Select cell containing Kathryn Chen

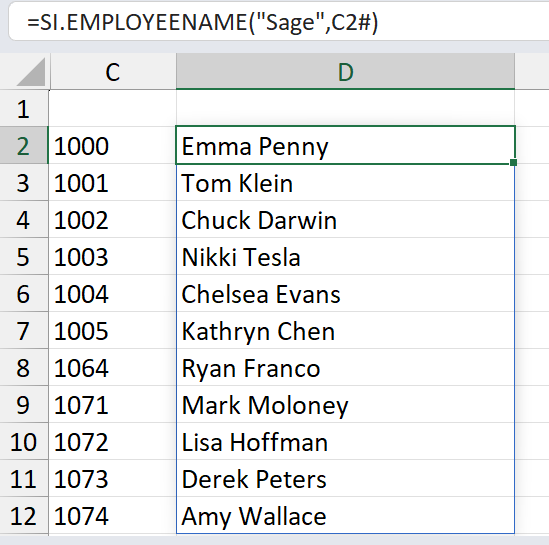click(x=346, y=330)
